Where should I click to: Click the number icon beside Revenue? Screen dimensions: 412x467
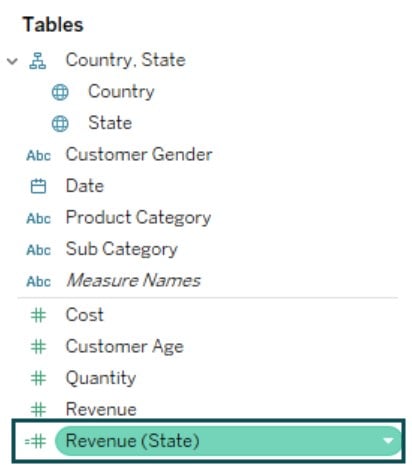tap(38, 409)
